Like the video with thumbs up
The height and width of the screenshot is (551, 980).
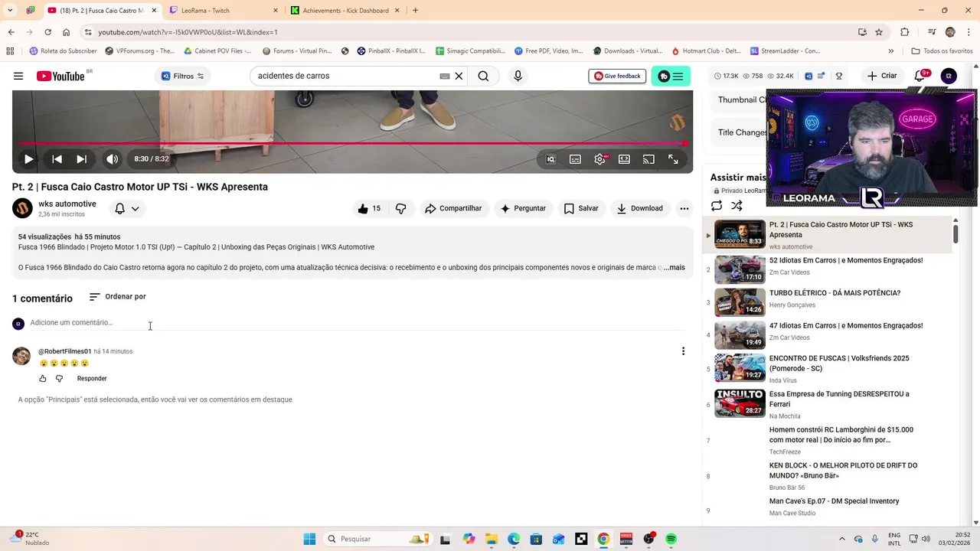tap(368, 208)
